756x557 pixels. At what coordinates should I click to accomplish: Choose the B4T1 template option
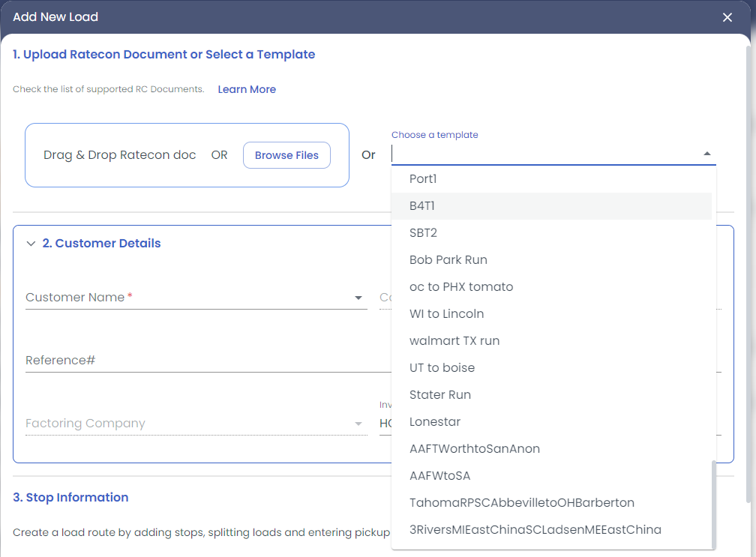(x=422, y=205)
